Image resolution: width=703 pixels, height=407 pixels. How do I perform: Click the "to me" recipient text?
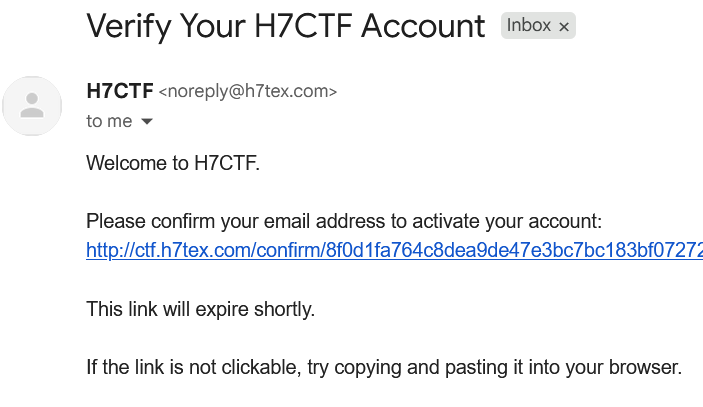[109, 121]
